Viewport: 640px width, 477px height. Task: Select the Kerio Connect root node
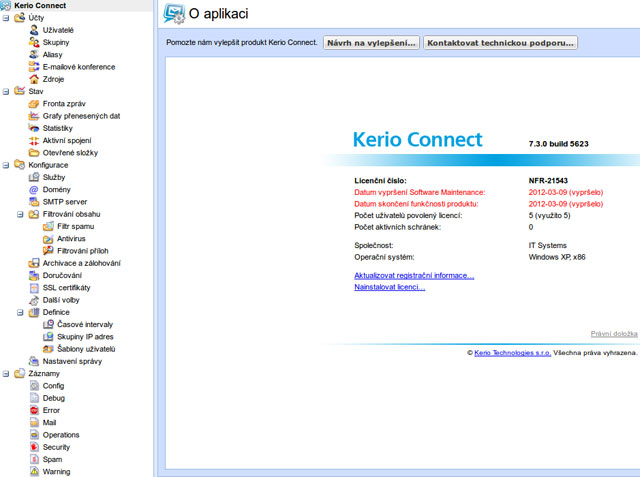[40, 5]
